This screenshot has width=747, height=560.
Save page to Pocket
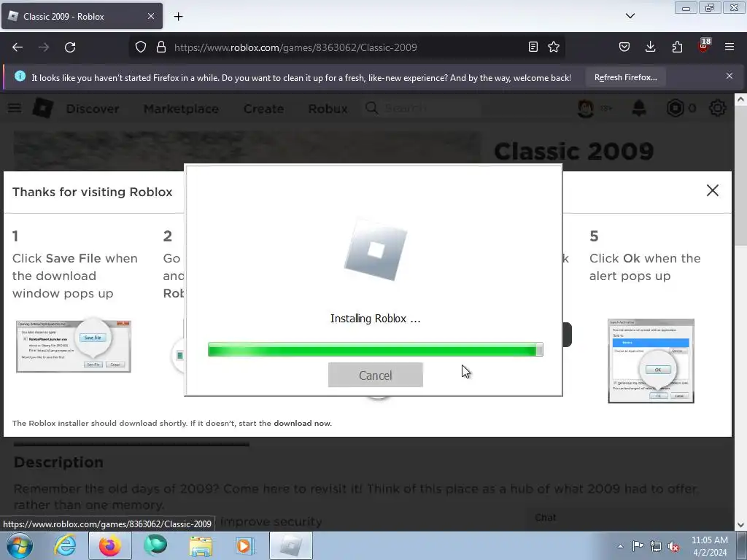[624, 47]
